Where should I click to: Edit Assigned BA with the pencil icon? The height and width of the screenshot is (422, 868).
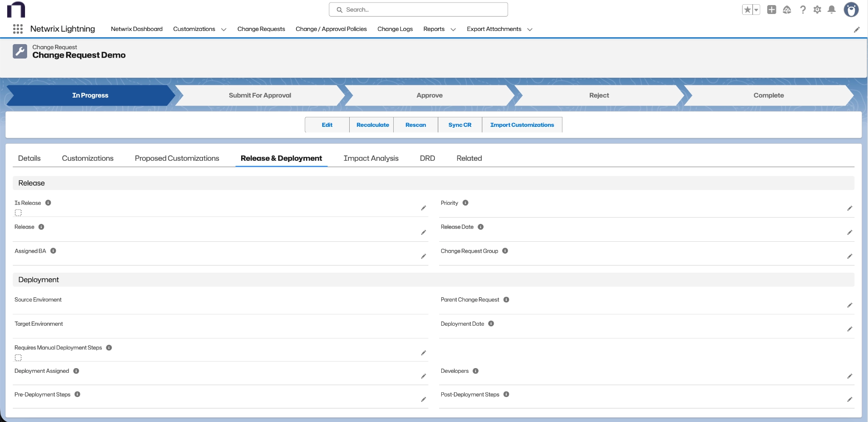pyautogui.click(x=423, y=257)
